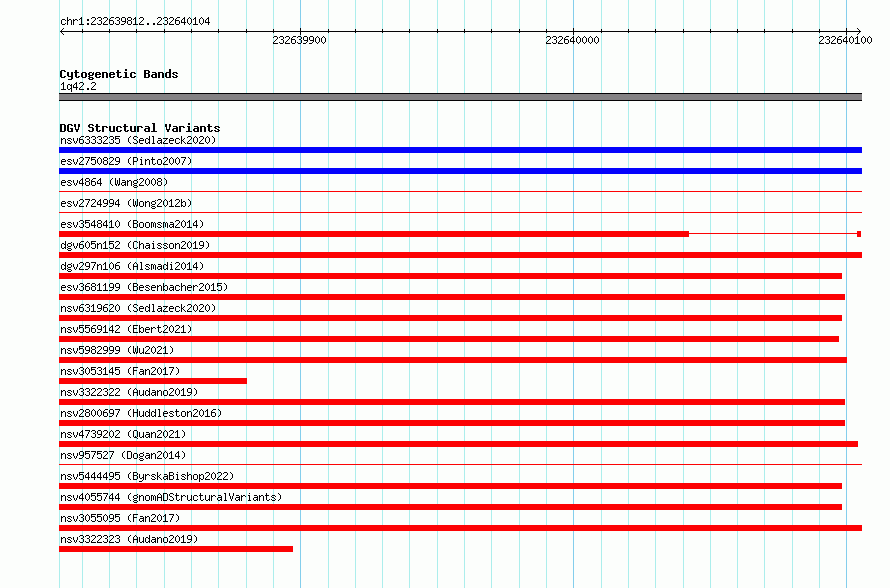
Task: Open variant esv3548410 (Boomsma2014)
Action: coord(132,224)
